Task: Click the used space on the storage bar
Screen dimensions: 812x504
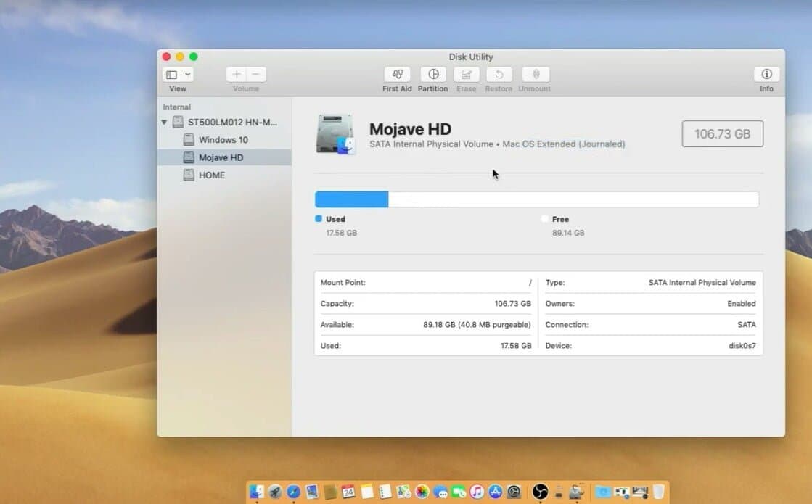Action: click(x=351, y=198)
